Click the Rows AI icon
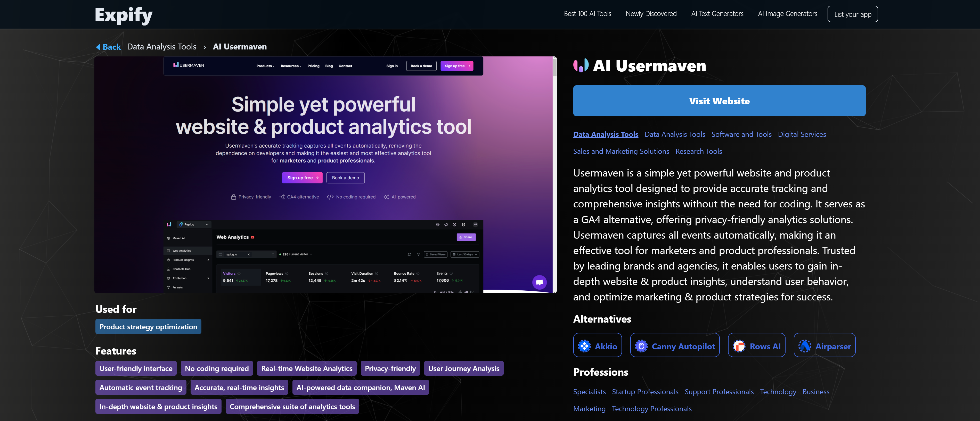 click(739, 346)
